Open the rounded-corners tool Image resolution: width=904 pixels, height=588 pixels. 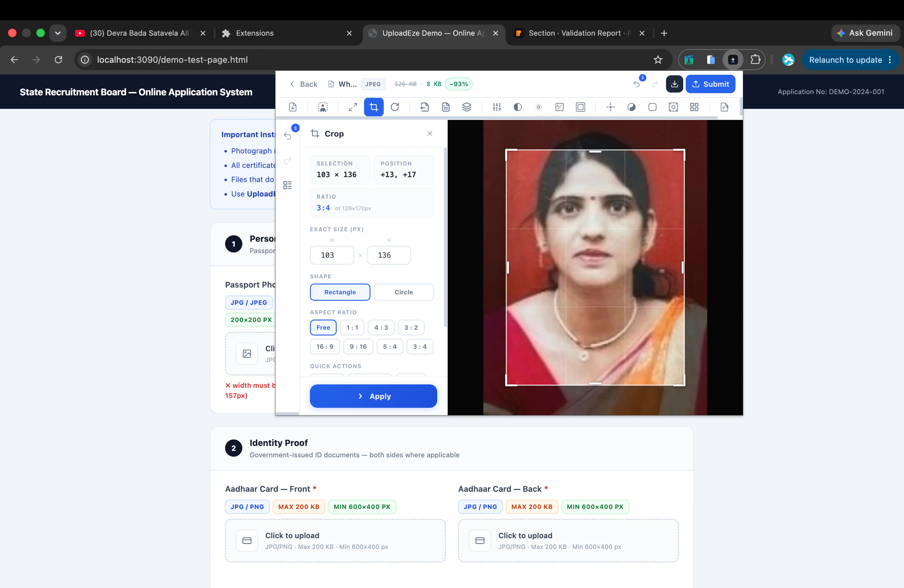point(652,107)
